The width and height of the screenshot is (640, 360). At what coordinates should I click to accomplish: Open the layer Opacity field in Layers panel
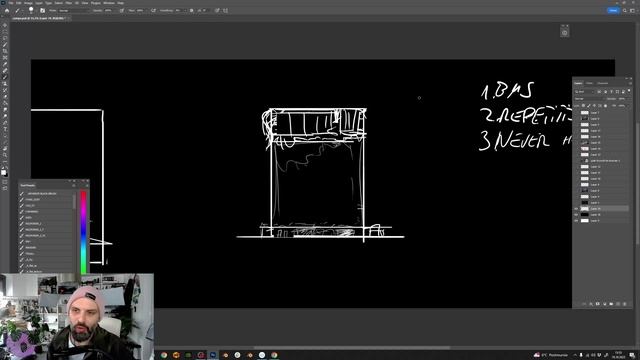tap(623, 99)
